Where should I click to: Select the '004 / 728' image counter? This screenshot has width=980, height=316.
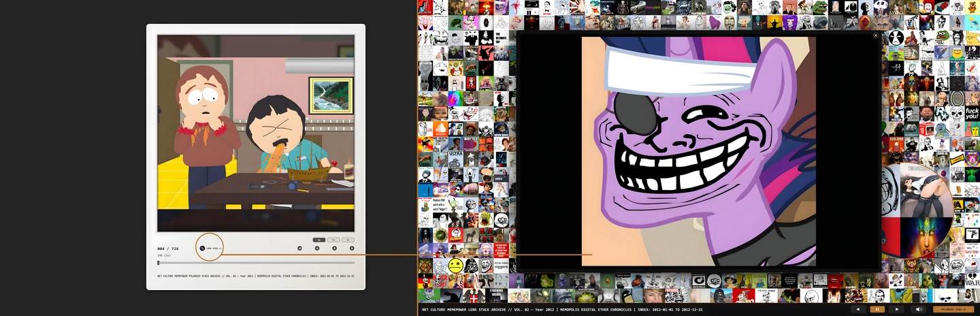coord(168,249)
